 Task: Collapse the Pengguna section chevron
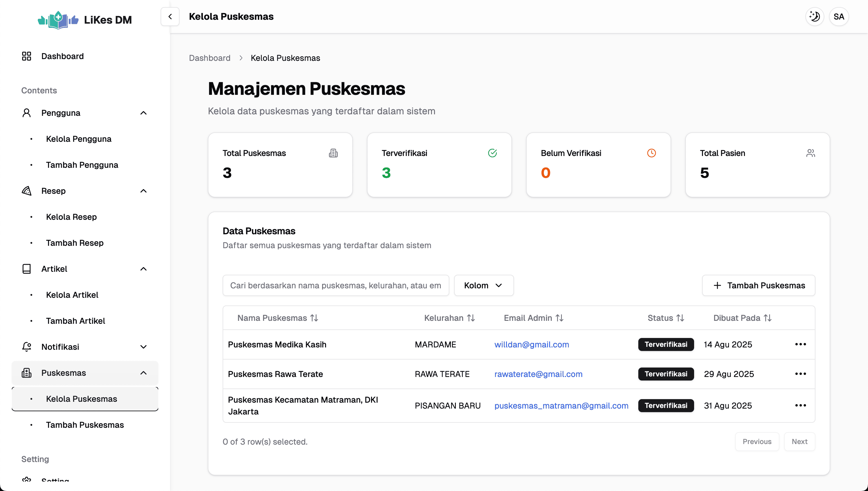(143, 113)
